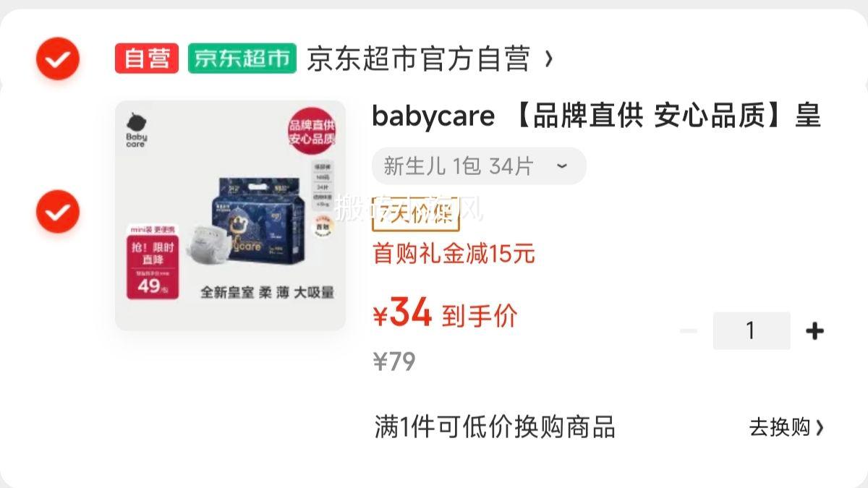The height and width of the screenshot is (488, 868).
Task: Increase quantity with the plus icon
Action: pos(814,331)
